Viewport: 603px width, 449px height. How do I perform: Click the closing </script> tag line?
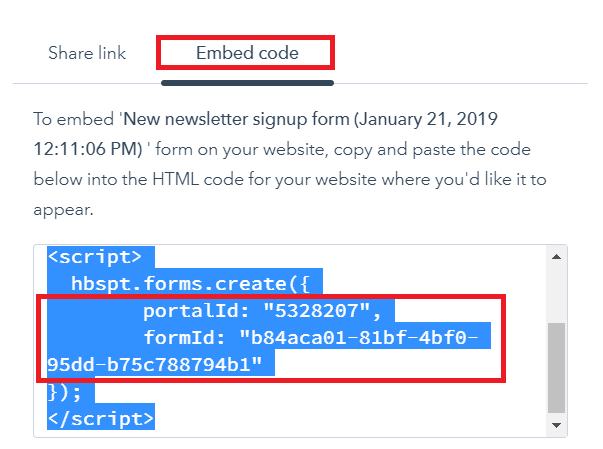pos(100,417)
